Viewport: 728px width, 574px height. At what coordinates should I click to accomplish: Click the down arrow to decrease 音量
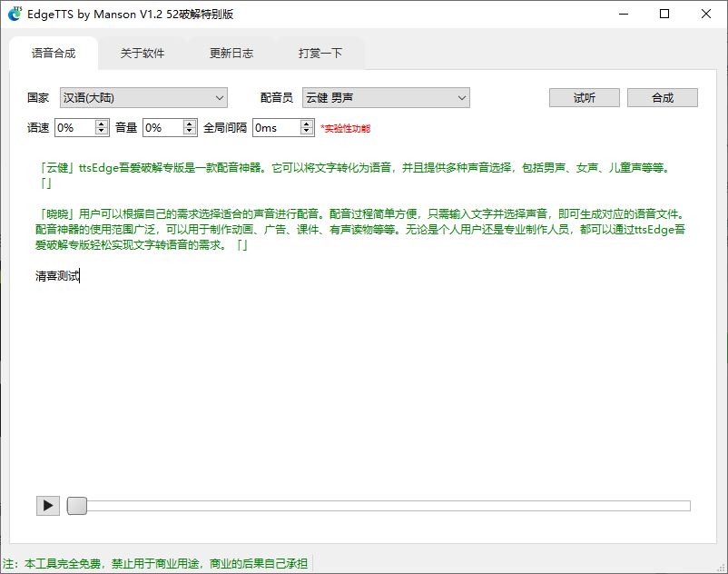(187, 132)
